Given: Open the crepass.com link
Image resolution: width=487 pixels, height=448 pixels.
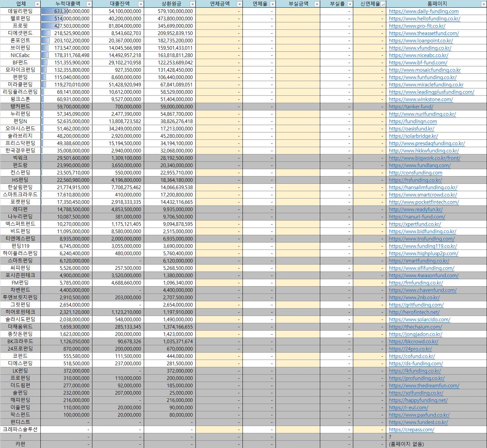Looking at the screenshot, I should tap(412, 430).
